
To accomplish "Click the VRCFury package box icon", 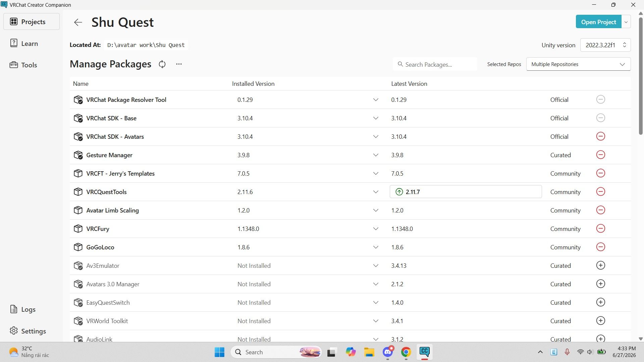I will [x=78, y=229].
